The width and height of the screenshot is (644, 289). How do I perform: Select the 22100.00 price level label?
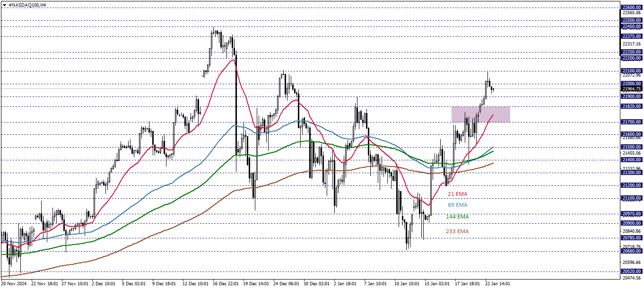pyautogui.click(x=632, y=71)
